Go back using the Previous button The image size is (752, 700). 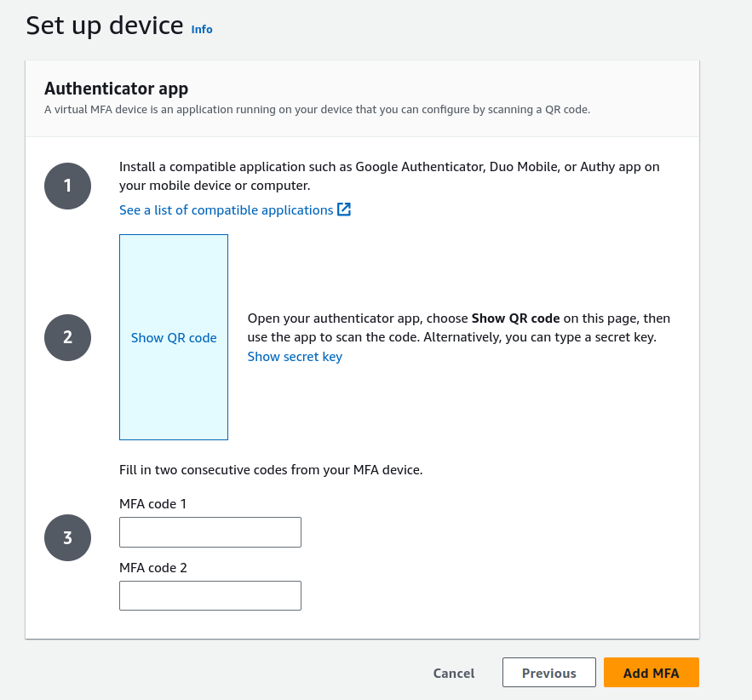548,672
